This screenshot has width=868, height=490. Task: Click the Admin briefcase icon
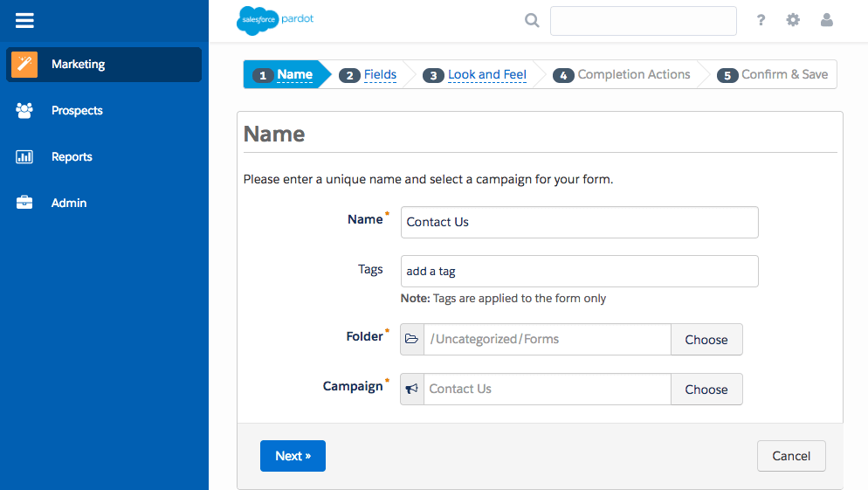(24, 203)
